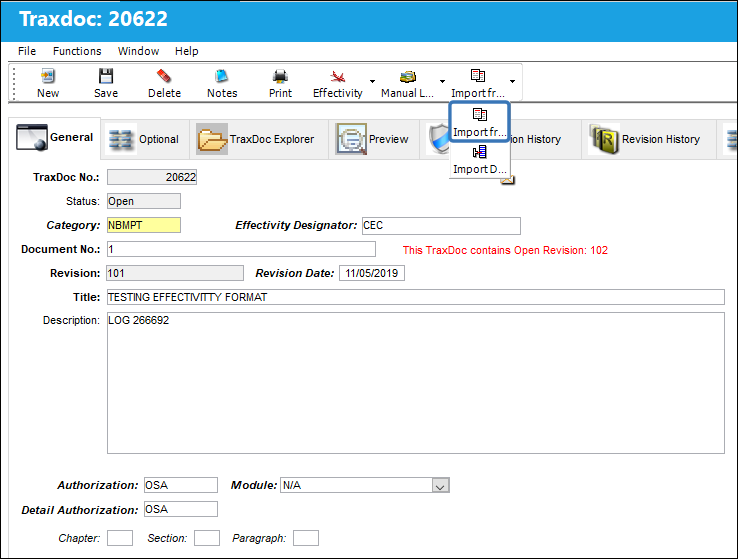Click the yellow Category field NBMPT
Screen dimensions: 738x559
click(x=144, y=225)
